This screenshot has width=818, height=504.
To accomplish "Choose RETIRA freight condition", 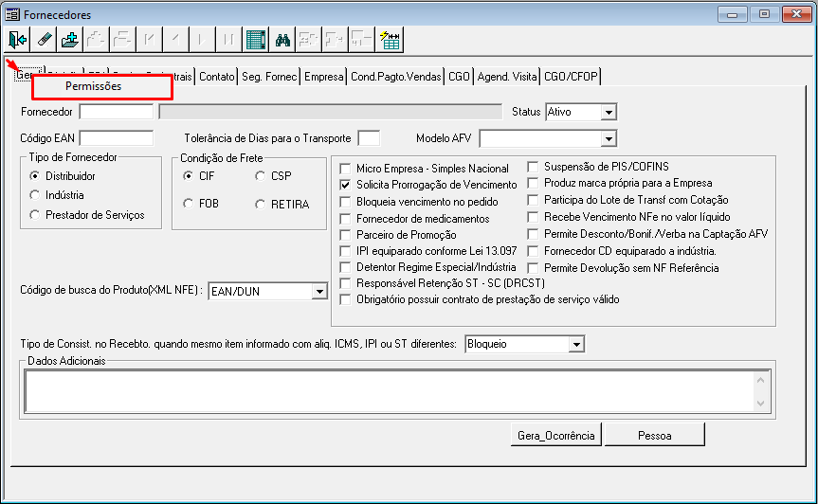I will [261, 205].
